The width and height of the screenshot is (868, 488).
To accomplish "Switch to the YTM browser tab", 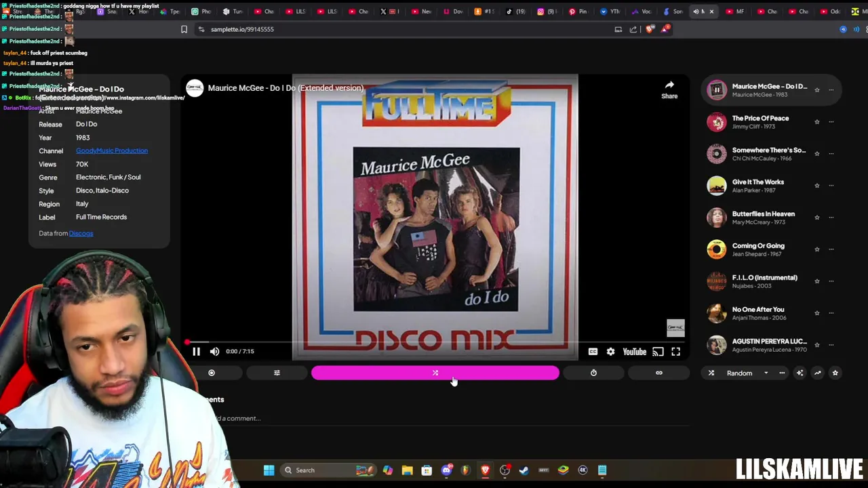I will tap(610, 12).
